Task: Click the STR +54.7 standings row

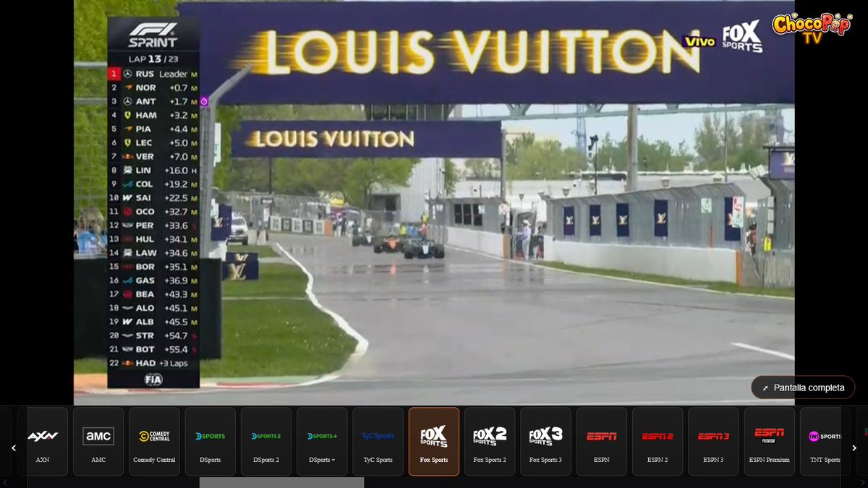Action: click(x=153, y=335)
